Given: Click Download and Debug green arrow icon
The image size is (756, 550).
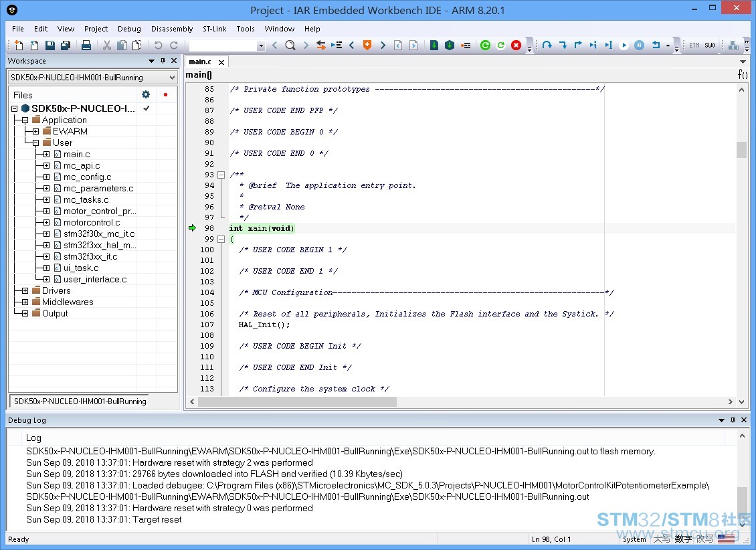Looking at the screenshot, I should (x=434, y=45).
